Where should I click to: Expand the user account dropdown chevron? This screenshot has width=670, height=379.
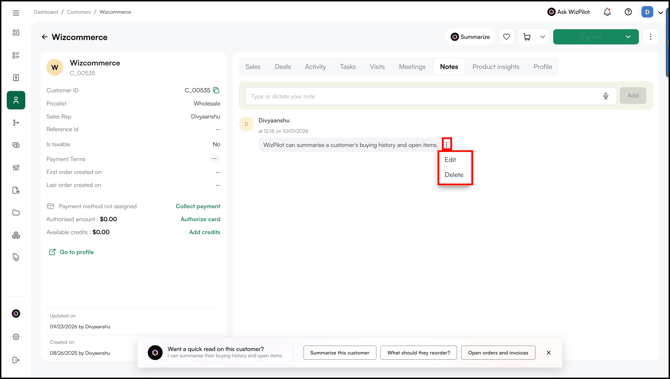pos(661,12)
